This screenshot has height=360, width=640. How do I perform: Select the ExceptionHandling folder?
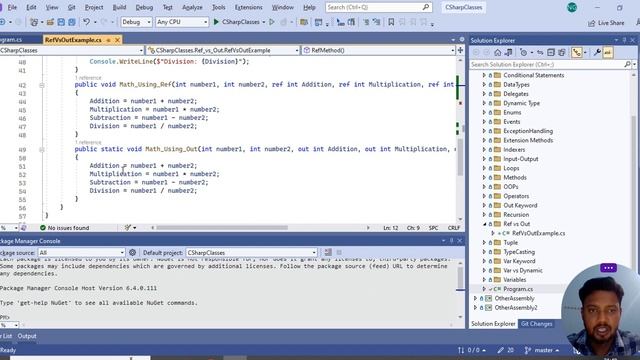[528, 131]
